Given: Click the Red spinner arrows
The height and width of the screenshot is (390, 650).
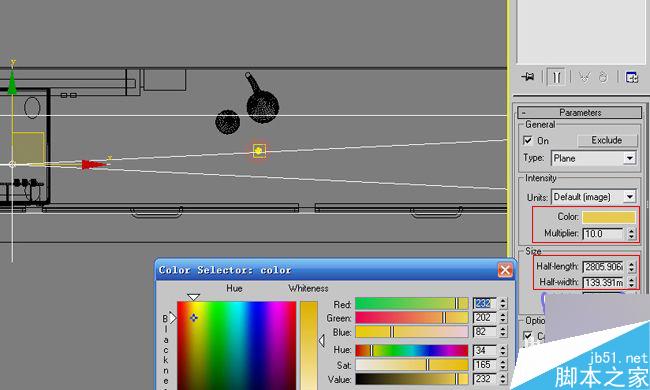Looking at the screenshot, I should [503, 304].
